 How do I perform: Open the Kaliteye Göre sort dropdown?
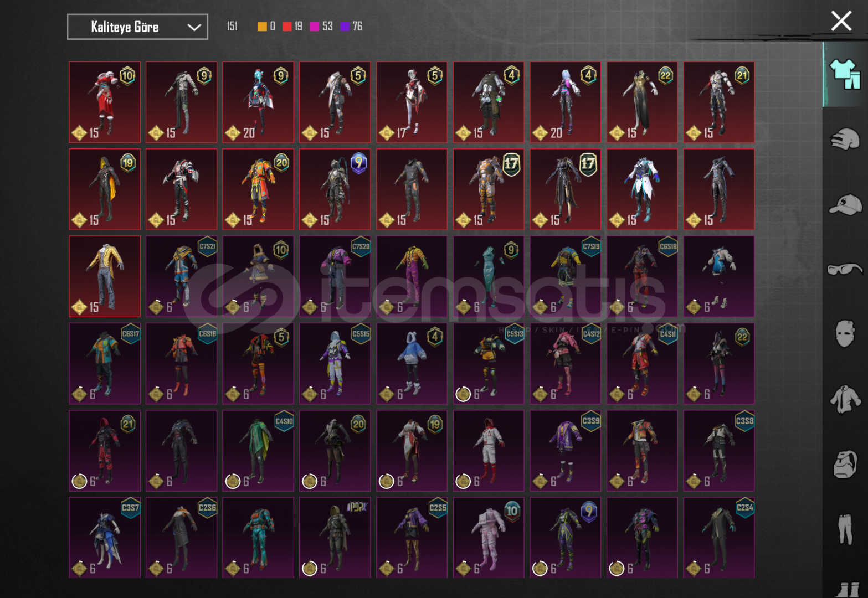tap(137, 27)
